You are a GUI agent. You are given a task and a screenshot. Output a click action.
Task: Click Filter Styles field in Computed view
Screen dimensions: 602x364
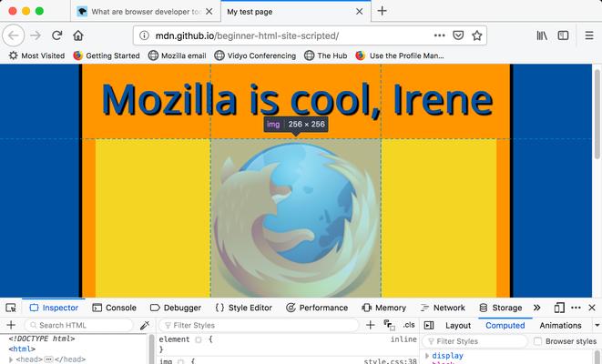[475, 341]
